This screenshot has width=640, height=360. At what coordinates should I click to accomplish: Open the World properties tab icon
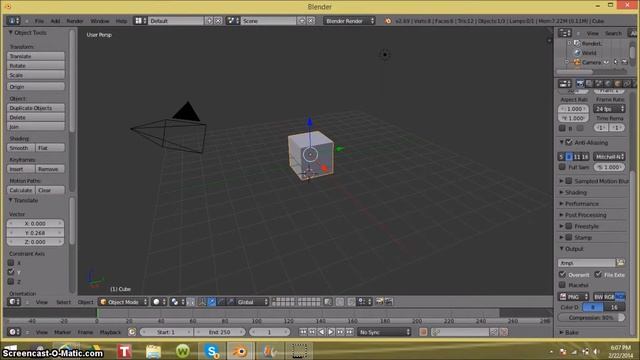(608, 84)
